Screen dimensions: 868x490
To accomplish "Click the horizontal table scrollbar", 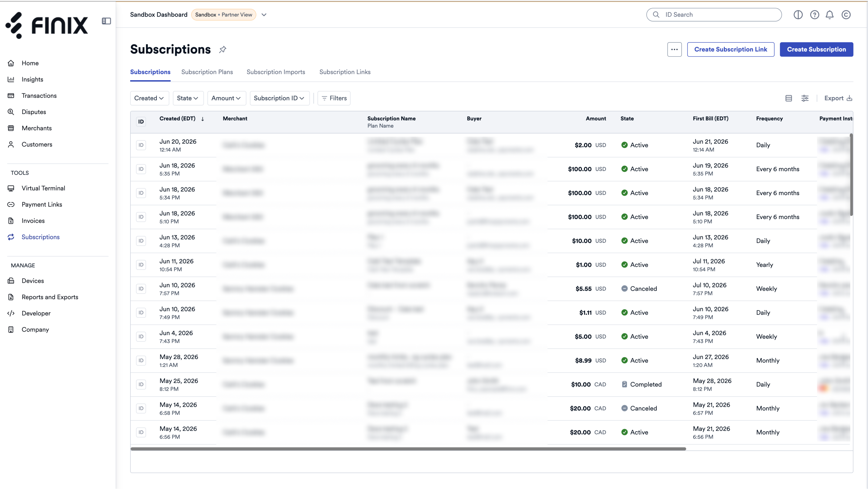I will pyautogui.click(x=408, y=449).
